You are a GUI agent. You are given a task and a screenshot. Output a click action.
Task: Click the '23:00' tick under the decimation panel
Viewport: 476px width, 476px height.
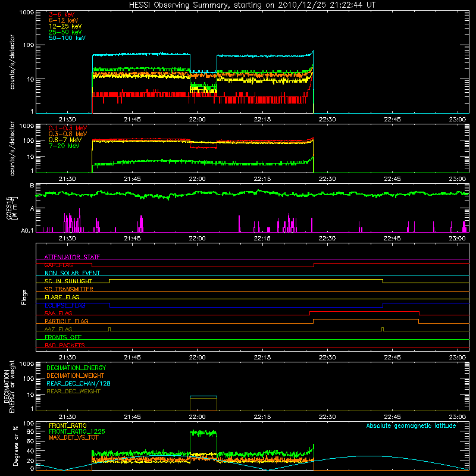point(457,417)
